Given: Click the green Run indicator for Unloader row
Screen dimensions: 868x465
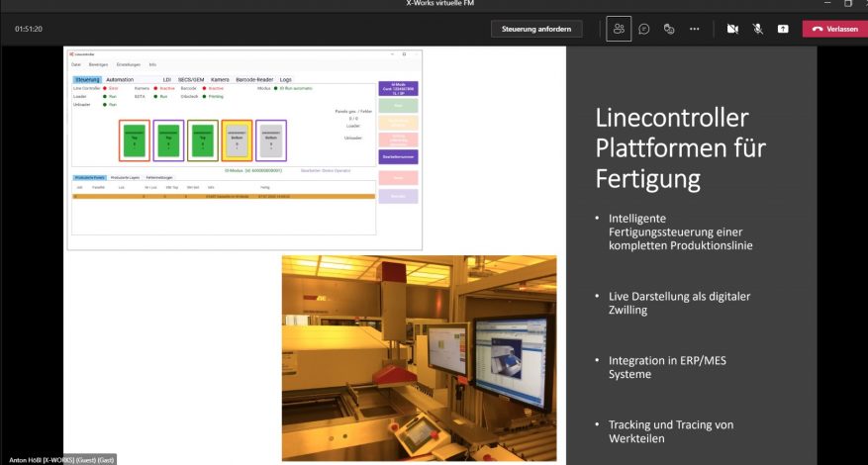Looking at the screenshot, I should pyautogui.click(x=105, y=104).
